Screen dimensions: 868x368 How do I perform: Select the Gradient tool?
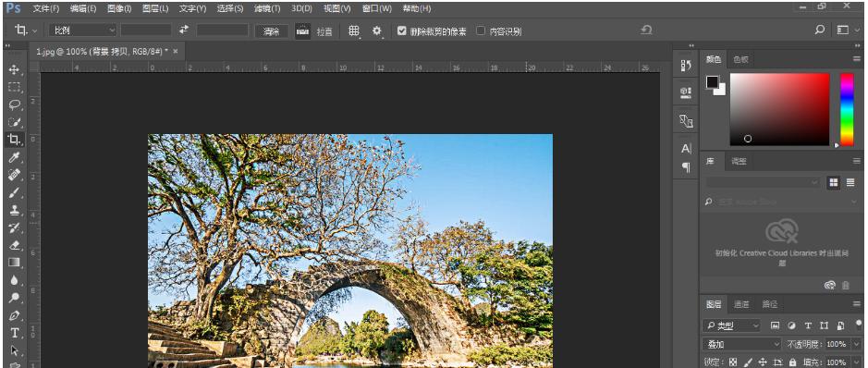[x=15, y=263]
